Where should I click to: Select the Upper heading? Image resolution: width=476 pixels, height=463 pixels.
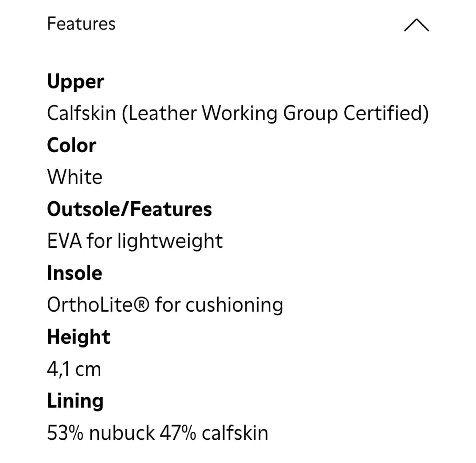click(x=75, y=82)
